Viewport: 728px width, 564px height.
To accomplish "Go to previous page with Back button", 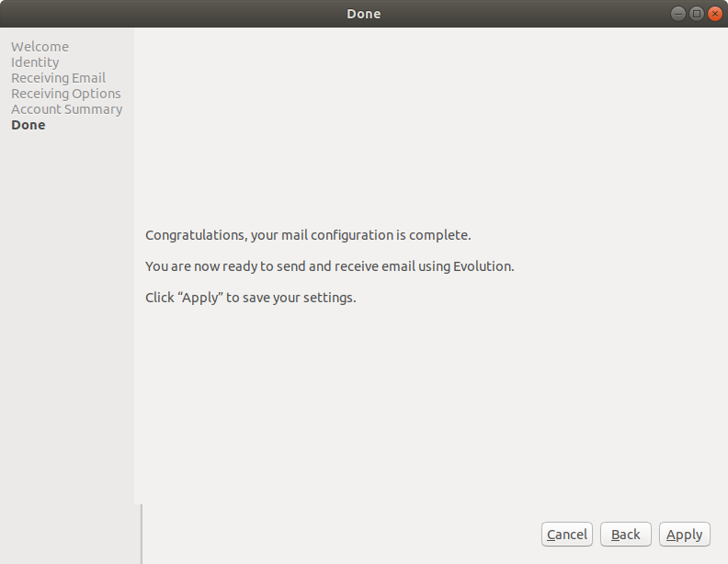I will click(625, 535).
